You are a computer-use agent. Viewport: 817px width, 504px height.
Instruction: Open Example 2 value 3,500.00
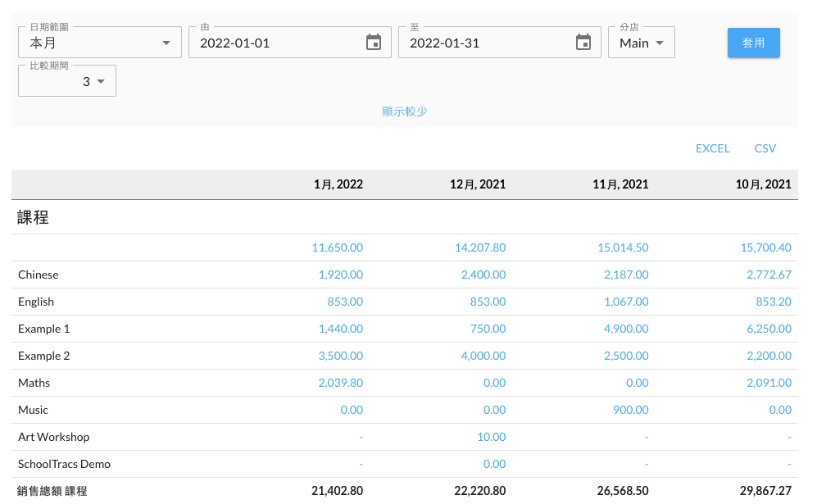[341, 356]
